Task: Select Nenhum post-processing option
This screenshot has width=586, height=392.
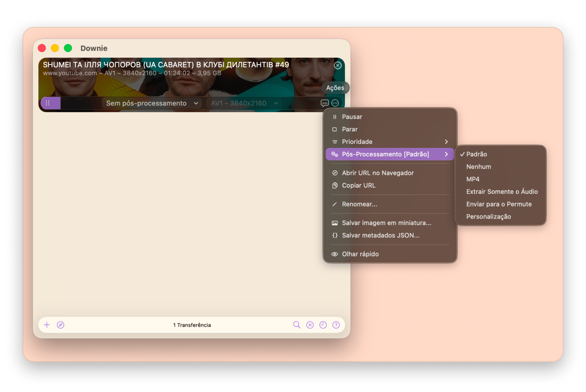Action: point(500,167)
